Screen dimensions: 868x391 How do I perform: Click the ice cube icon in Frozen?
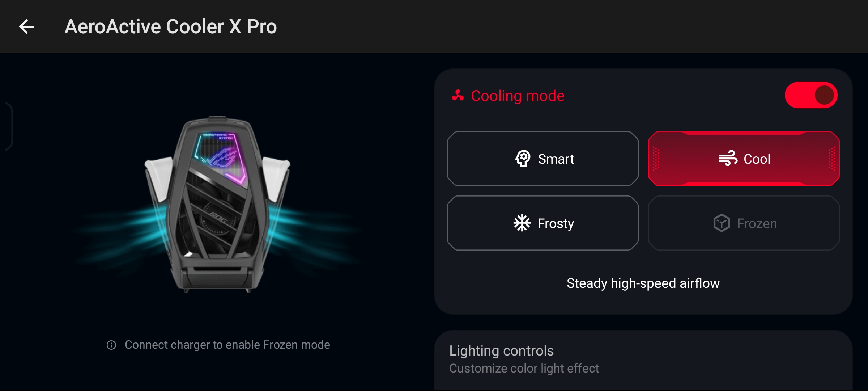722,223
